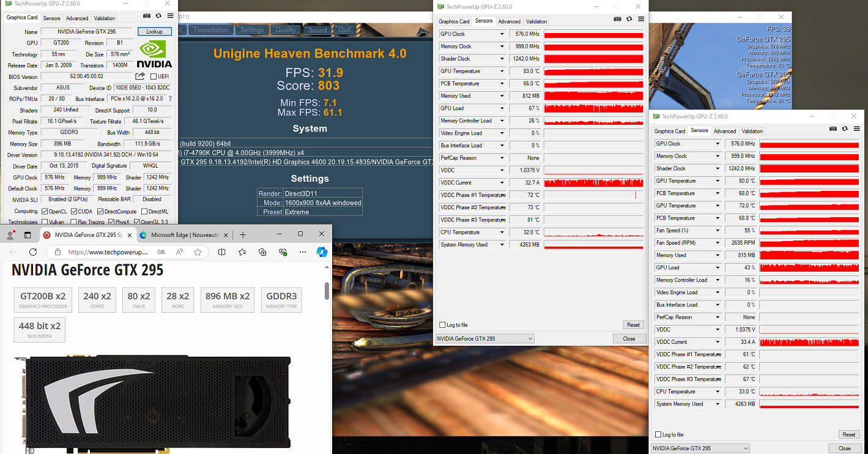Enable Log to file in the middle GPU-Z Sensors window
Screen dimensions: 868x454
click(443, 325)
